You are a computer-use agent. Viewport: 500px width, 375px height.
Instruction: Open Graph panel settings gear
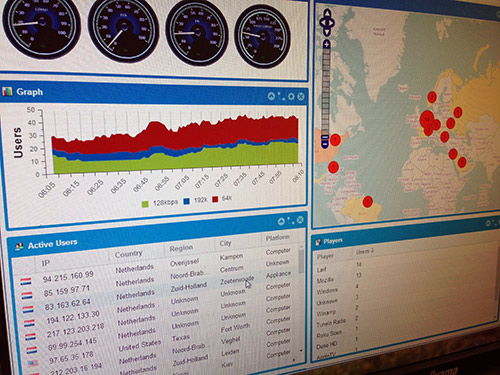[x=291, y=97]
